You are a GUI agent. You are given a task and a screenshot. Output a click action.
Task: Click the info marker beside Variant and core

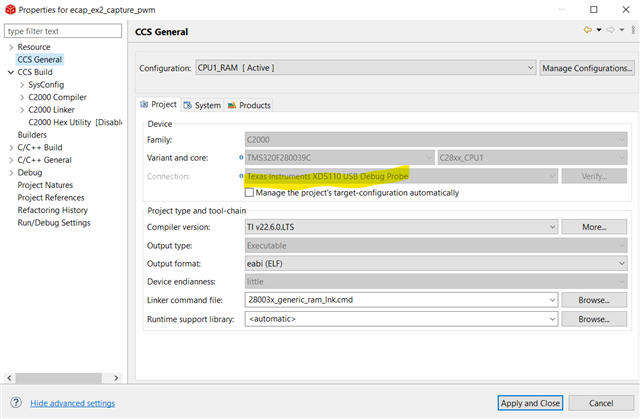242,157
